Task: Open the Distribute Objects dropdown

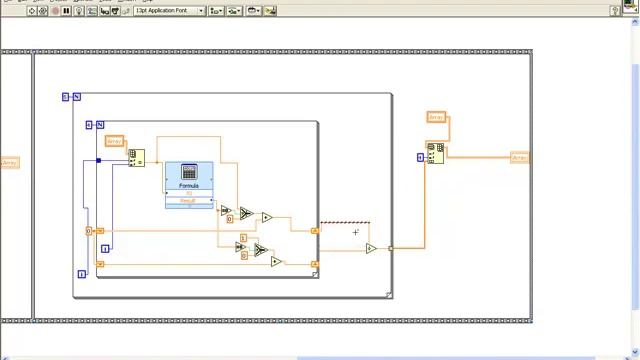Action: (234, 11)
